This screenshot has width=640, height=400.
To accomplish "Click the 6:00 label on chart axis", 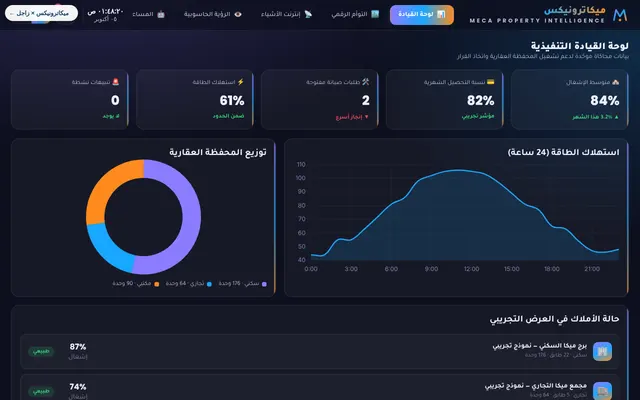I will click(391, 269).
